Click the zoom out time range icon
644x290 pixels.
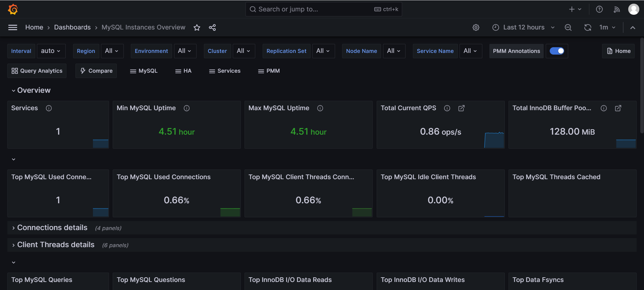point(568,27)
